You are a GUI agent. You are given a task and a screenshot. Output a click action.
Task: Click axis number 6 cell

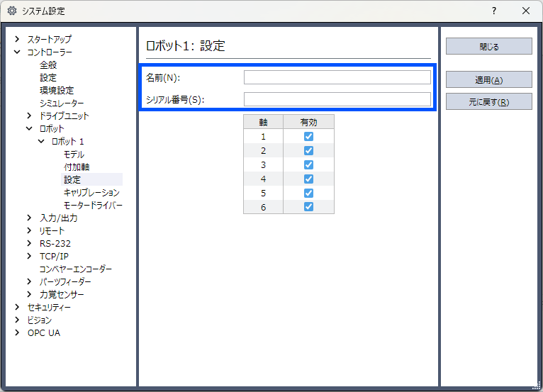pos(263,207)
